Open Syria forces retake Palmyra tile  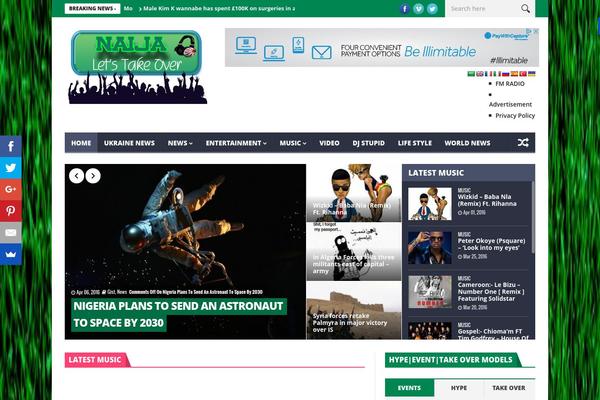click(x=354, y=310)
